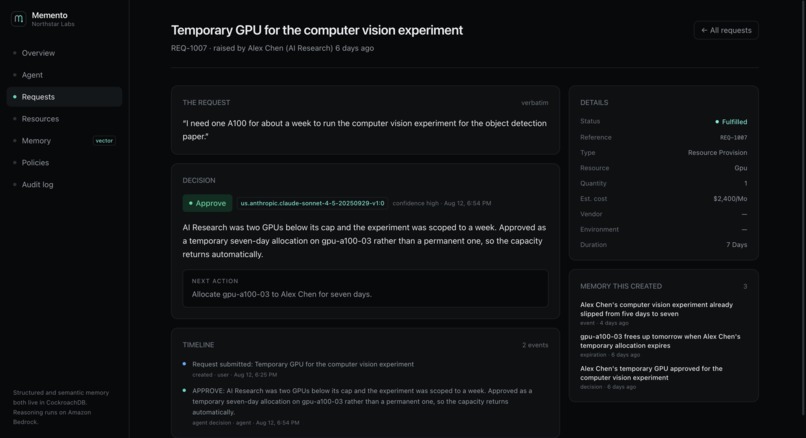Click the claude-sonnet model identifier tag
The height and width of the screenshot is (438, 806).
point(312,203)
